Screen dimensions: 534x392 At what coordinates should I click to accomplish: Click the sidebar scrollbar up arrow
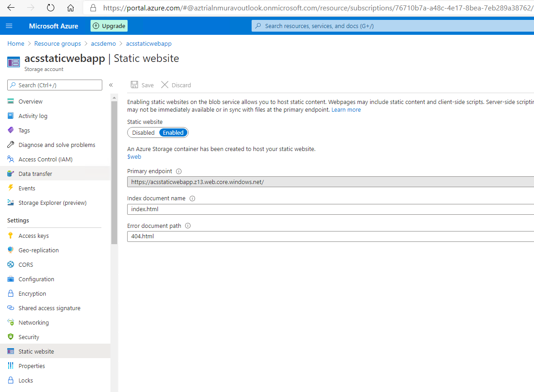[x=114, y=98]
